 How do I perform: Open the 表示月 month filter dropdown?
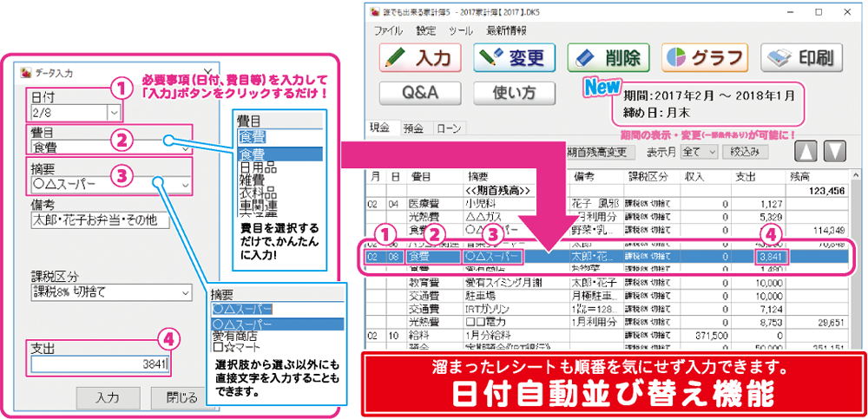[x=713, y=152]
